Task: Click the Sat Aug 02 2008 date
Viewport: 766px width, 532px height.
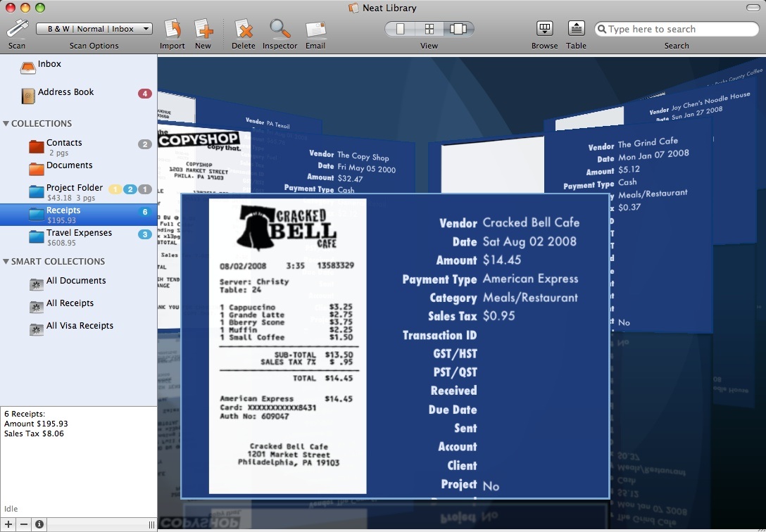Action: coord(529,241)
